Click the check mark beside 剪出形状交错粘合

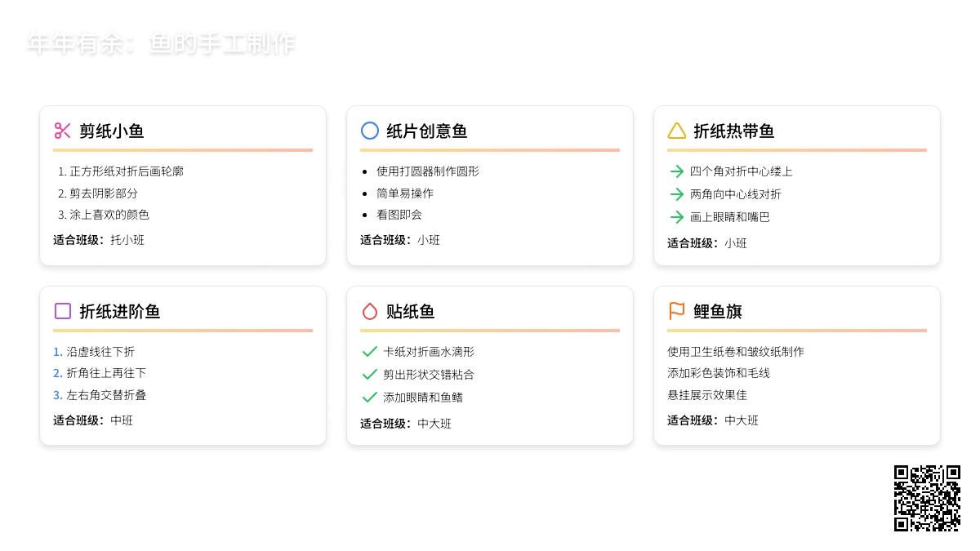[x=370, y=375]
